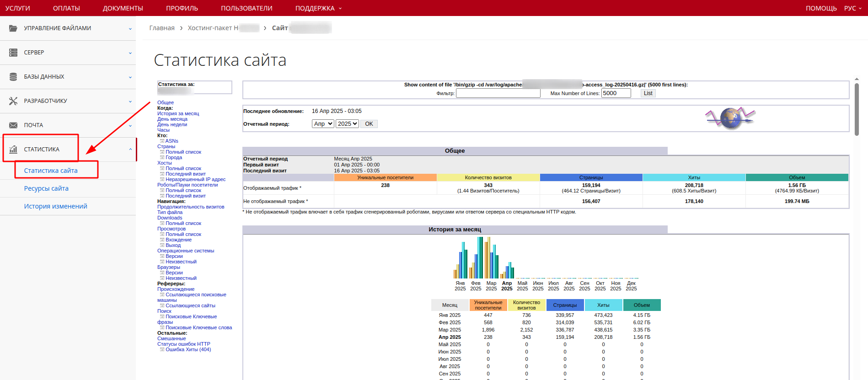Open the Поисковые Ключевые слова link
868x380 pixels.
click(198, 327)
